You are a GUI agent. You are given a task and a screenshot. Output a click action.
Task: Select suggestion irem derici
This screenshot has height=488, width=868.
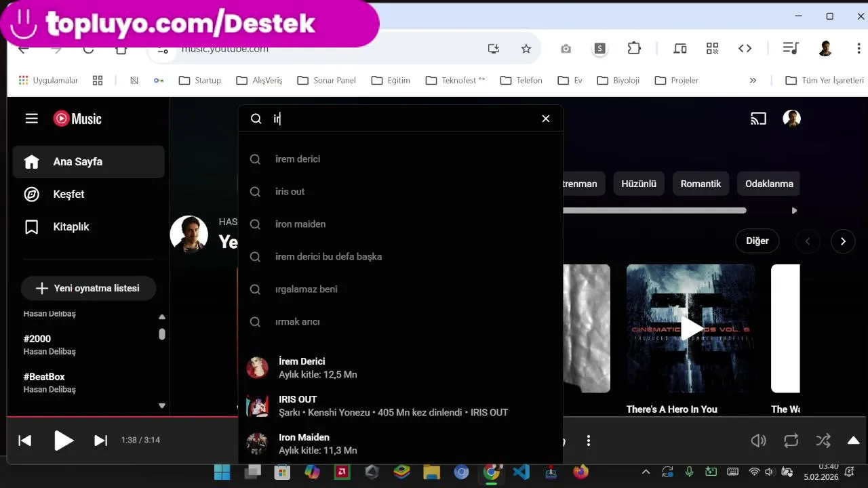(x=400, y=159)
